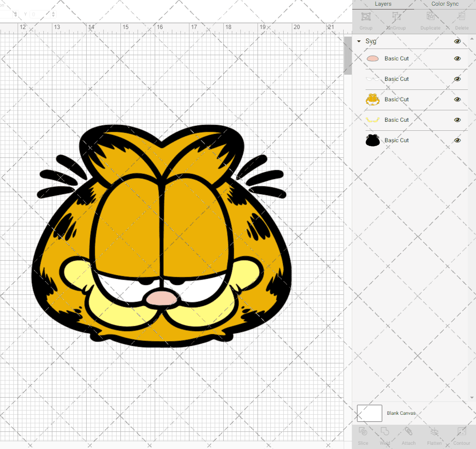Viewport: 476px width, 449px height.
Task: Click the Attach paperclip icon
Action: (x=408, y=431)
